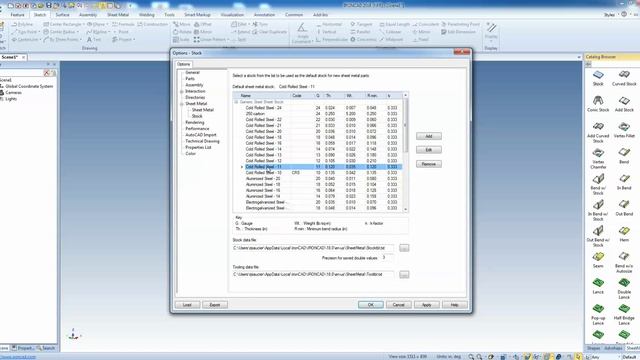Open the Project dropdown arrow in ribbon

pos(134,40)
